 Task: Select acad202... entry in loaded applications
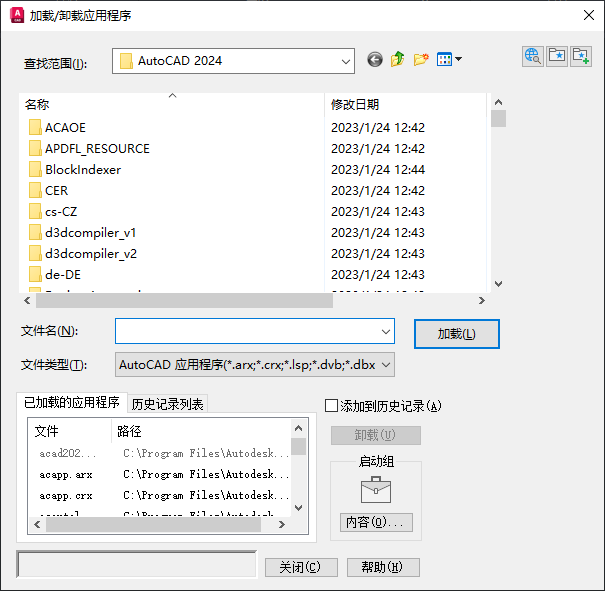[x=68, y=453]
